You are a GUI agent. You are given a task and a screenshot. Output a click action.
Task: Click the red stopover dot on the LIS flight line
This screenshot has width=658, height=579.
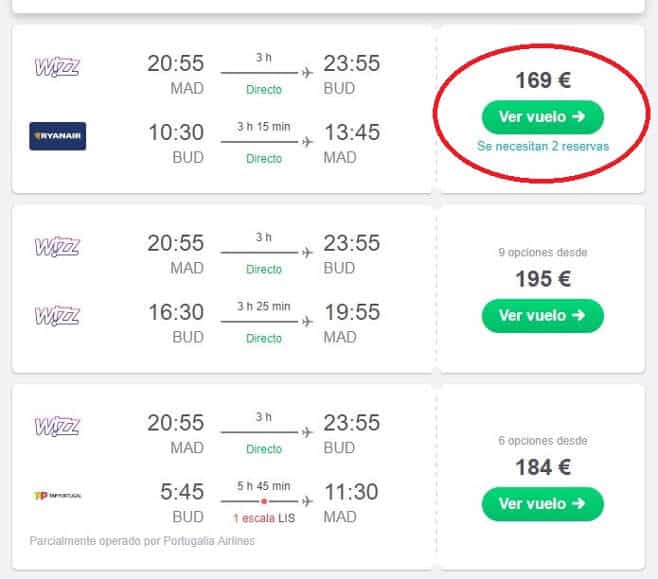(263, 501)
